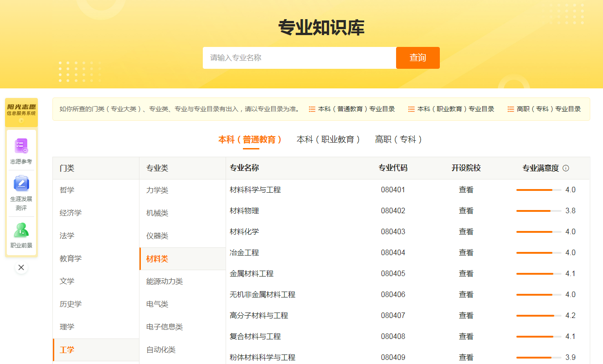
Task: Click 查看 in the 材料科学与工程 row
Action: (x=466, y=190)
